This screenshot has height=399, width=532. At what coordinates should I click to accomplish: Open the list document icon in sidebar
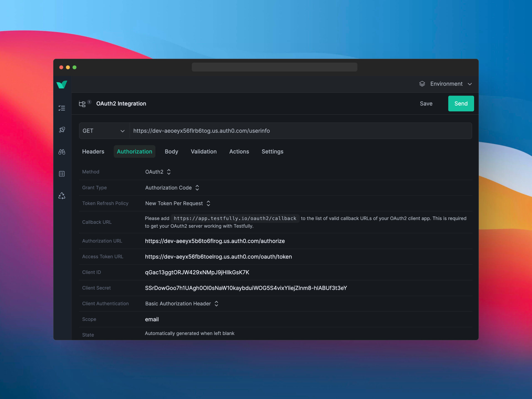pos(62,174)
